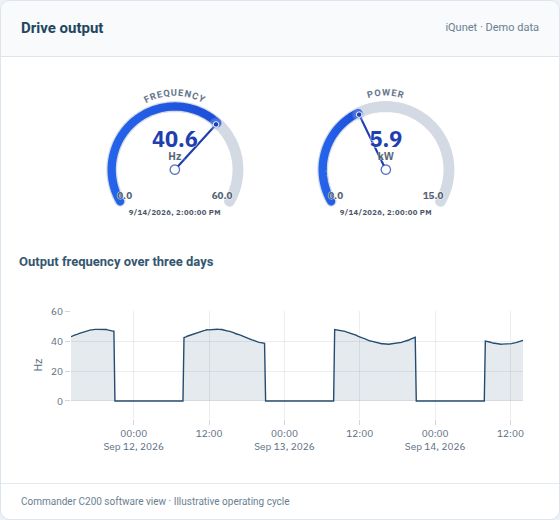Click the frequency gauge pivot circle
This screenshot has width=560, height=520.
coord(175,169)
